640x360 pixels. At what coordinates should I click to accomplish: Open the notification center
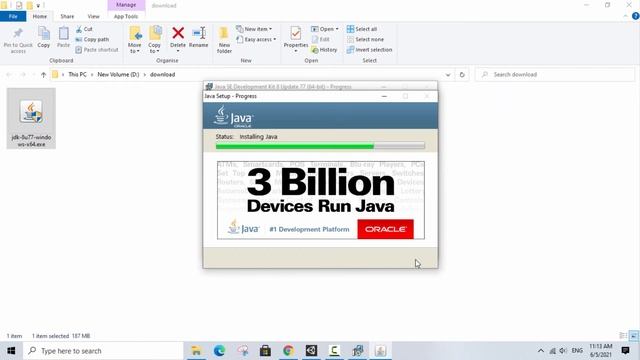click(x=625, y=351)
